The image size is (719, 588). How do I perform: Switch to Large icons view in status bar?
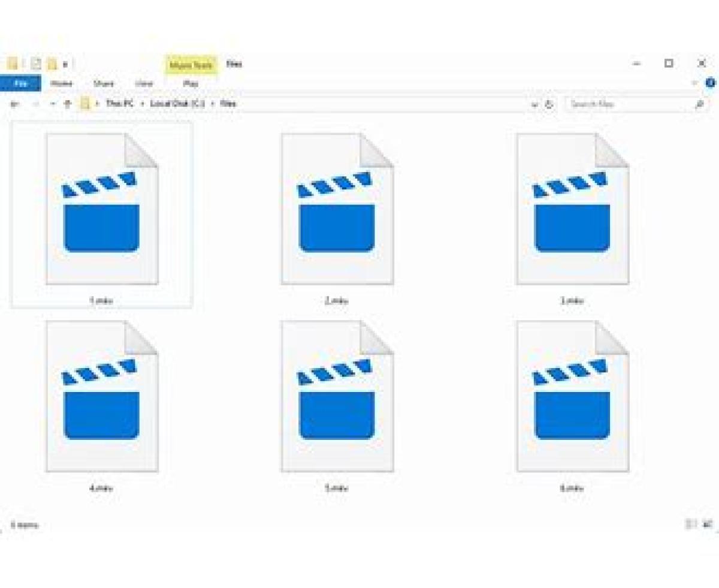tap(707, 524)
